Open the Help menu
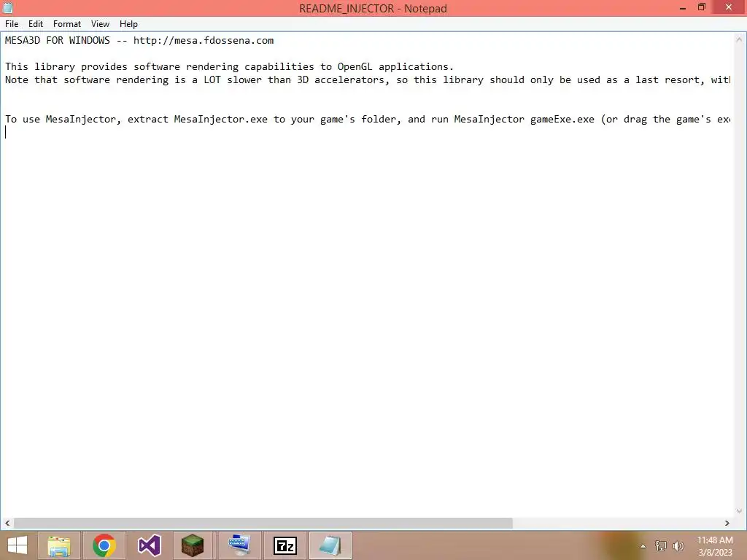Viewport: 747px width, 560px height. 128,24
